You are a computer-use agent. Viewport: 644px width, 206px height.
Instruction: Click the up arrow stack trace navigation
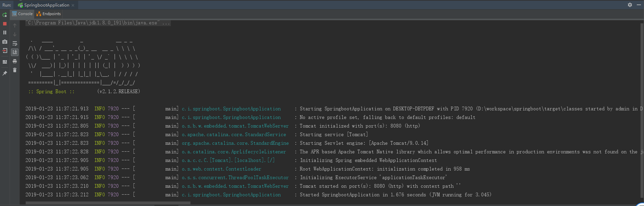point(15,25)
